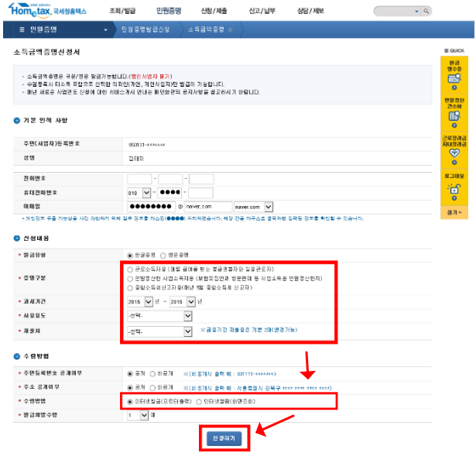Collapse quick menu with 접기
Image resolution: width=476 pixels, height=453 pixels.
[x=454, y=212]
